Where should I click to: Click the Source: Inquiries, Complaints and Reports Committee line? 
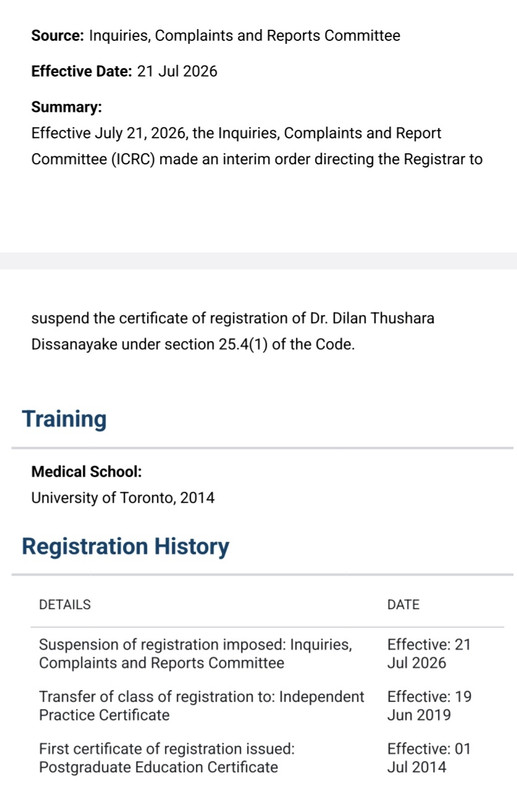tap(216, 36)
